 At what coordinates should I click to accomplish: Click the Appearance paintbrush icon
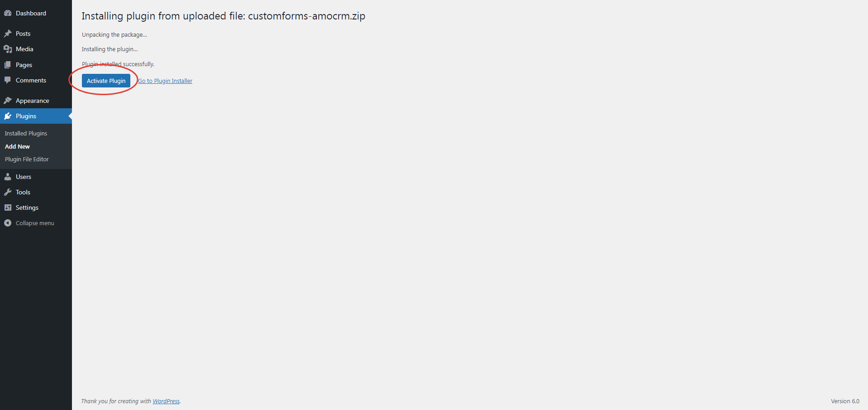pyautogui.click(x=8, y=101)
